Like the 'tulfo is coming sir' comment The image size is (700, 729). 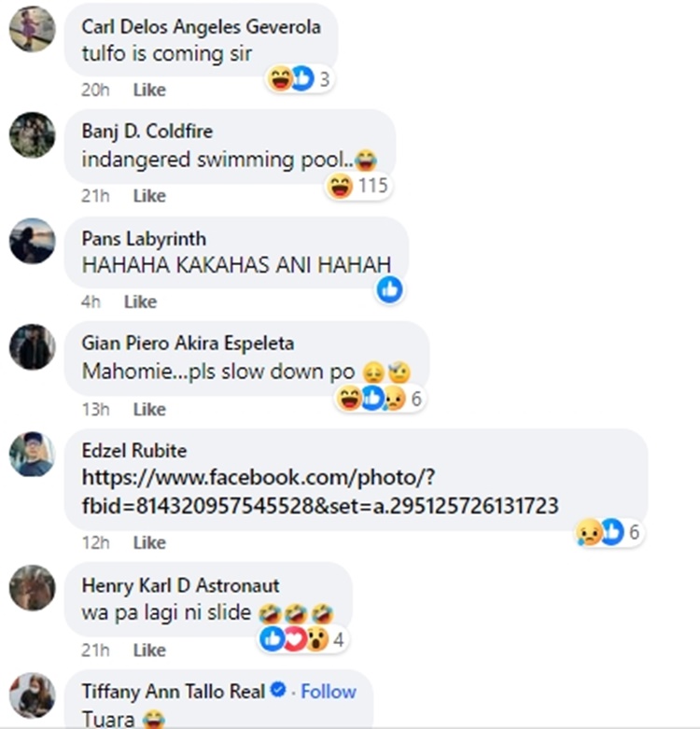[149, 90]
